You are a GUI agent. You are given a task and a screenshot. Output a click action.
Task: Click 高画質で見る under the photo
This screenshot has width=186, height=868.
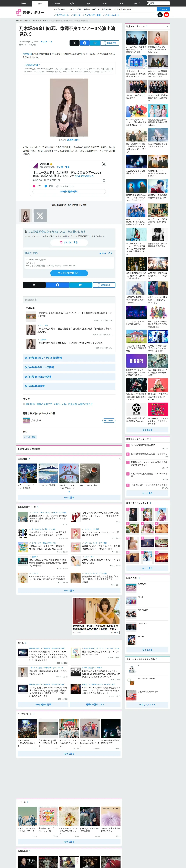coord(73,139)
